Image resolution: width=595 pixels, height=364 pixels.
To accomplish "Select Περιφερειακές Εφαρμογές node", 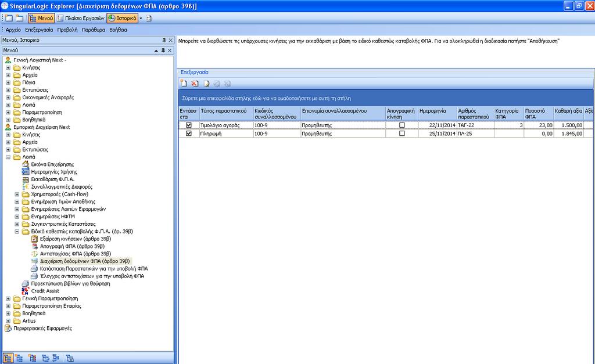I will pos(42,329).
